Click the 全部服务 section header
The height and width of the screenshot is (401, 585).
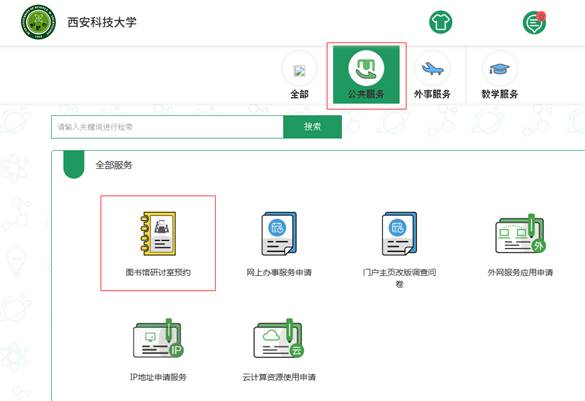click(x=114, y=165)
